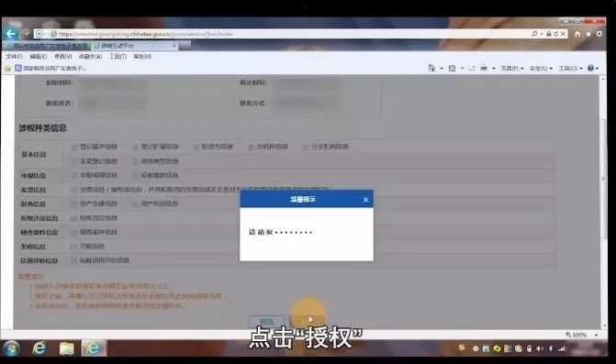616x364 pixels.
Task: Check 投资方信息 checkbox
Action: [196, 147]
